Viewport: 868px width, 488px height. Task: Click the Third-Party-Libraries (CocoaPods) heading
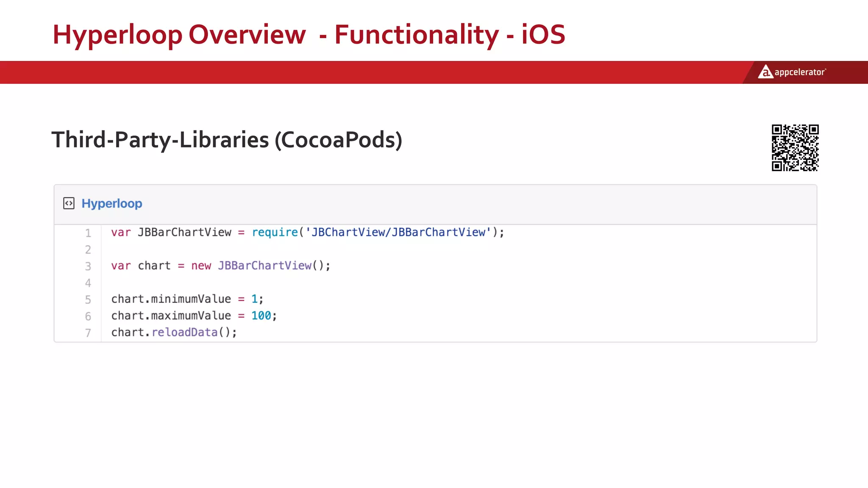tap(227, 140)
